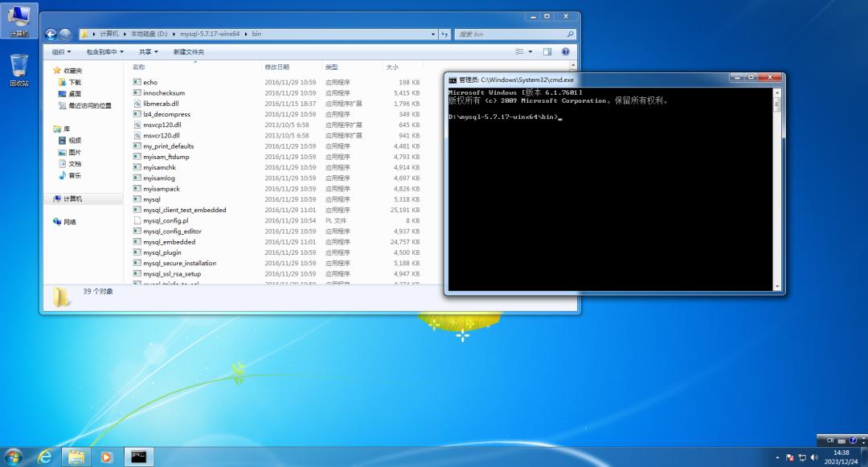The width and height of the screenshot is (868, 467).
Task: Open the 共享 menu
Action: [148, 52]
